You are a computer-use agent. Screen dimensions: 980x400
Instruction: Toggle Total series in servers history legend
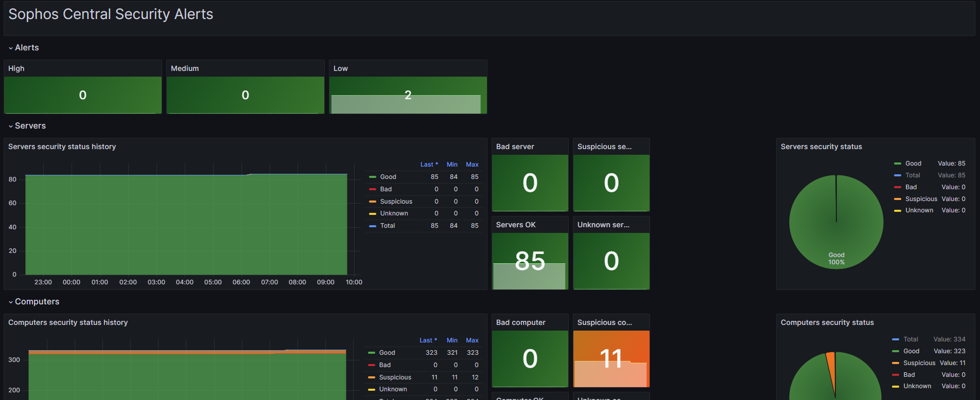click(x=388, y=226)
